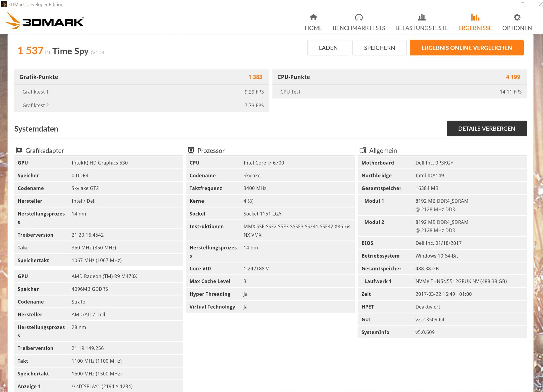Click Core VID 1.242188 V
The image size is (543, 392).
(256, 268)
